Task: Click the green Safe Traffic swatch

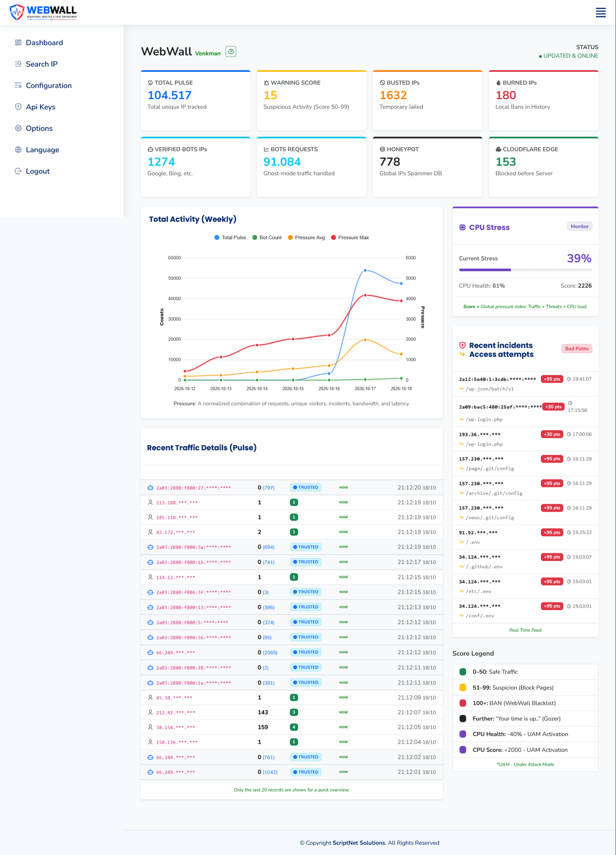Action: [463, 672]
